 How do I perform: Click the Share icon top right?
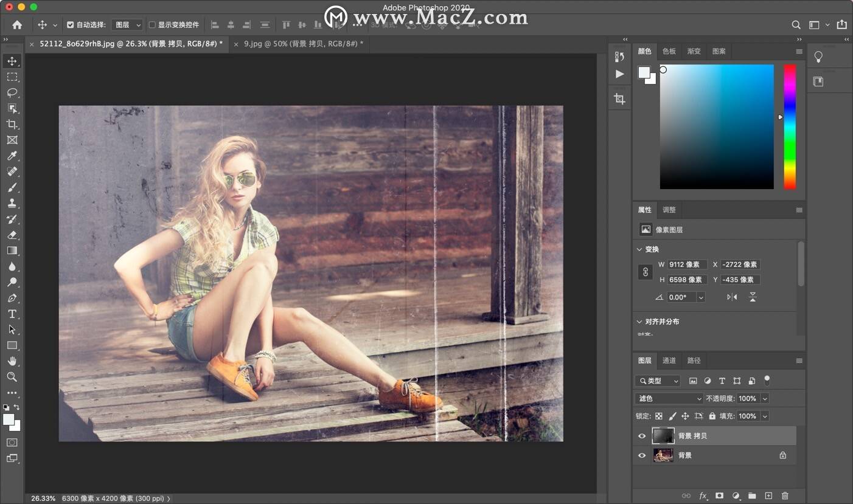click(841, 24)
